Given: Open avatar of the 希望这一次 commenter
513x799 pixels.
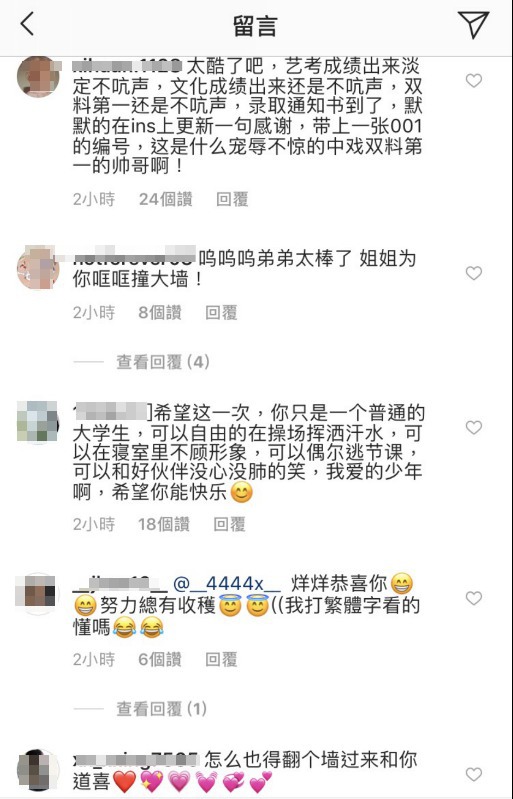Looking at the screenshot, I should pos(38,422).
